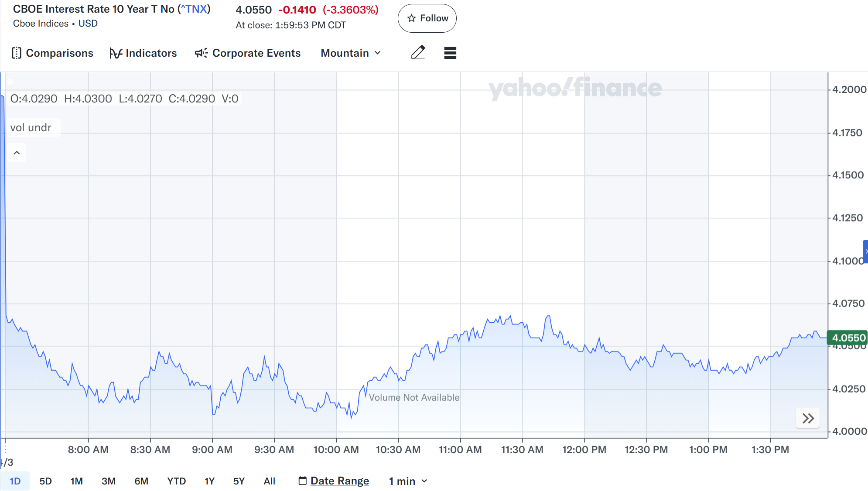Image resolution: width=868 pixels, height=491 pixels.
Task: Click the 1:30 PM x-axis label
Action: tap(770, 450)
